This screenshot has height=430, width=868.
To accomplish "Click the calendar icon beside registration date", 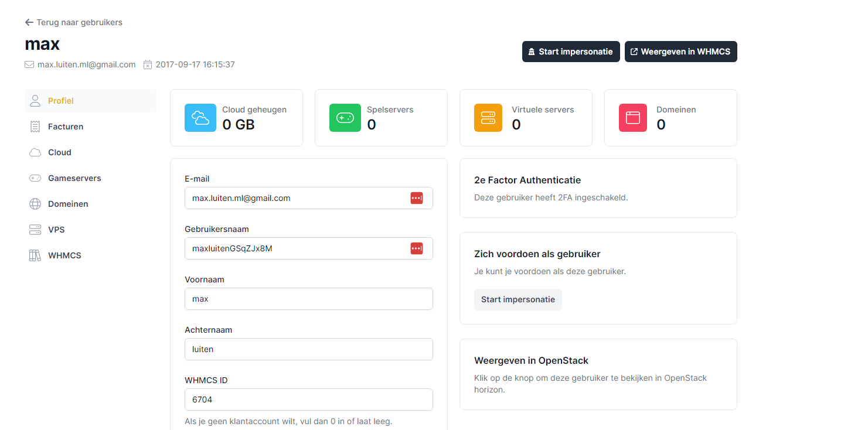I will click(x=148, y=64).
